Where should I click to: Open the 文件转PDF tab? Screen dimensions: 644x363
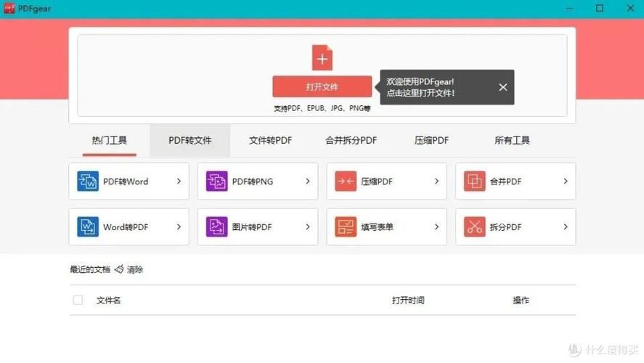tap(270, 140)
